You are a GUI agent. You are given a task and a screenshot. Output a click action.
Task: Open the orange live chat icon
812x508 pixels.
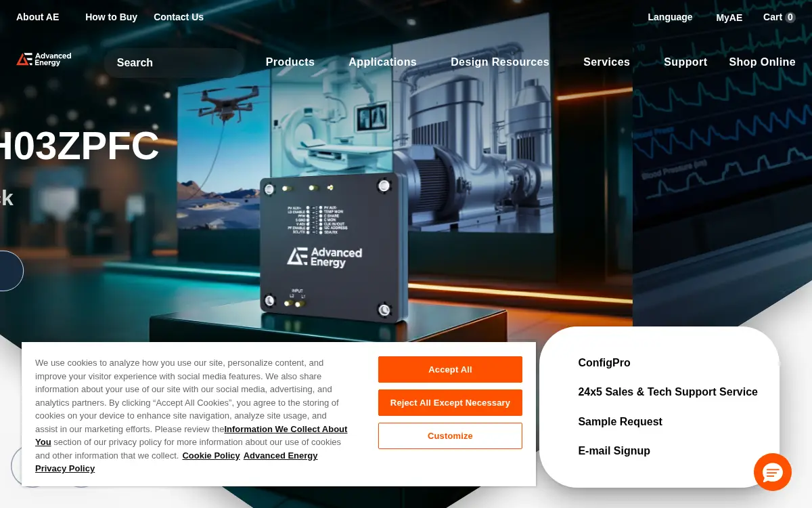click(773, 472)
